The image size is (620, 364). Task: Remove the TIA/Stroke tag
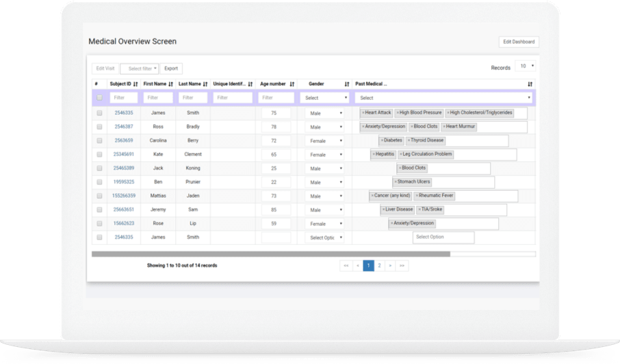tap(419, 210)
